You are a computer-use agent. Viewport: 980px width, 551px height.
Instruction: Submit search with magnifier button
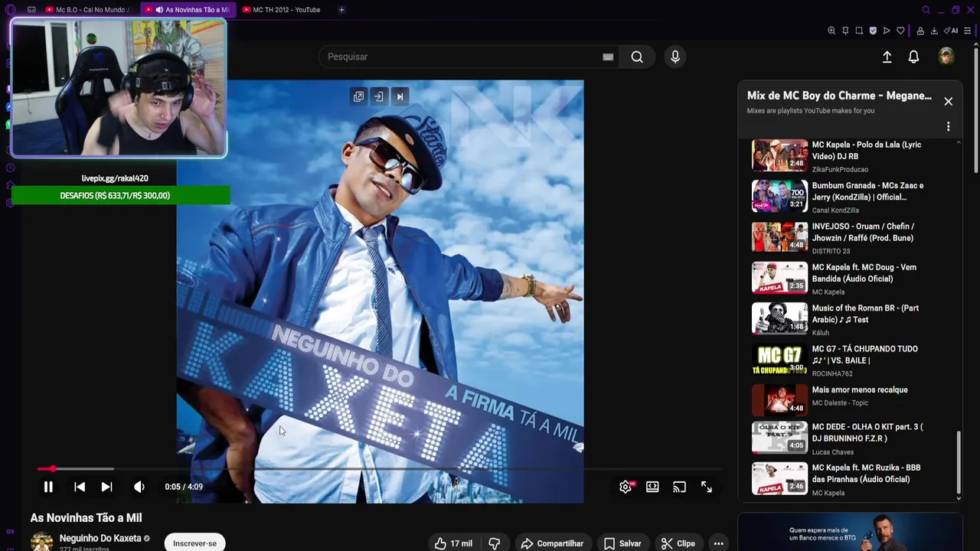pyautogui.click(x=637, y=57)
